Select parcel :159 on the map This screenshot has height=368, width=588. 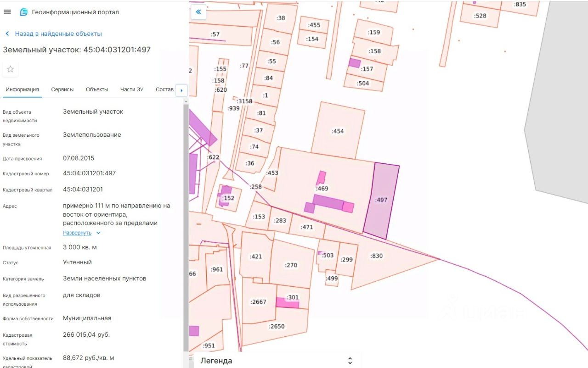tap(374, 33)
